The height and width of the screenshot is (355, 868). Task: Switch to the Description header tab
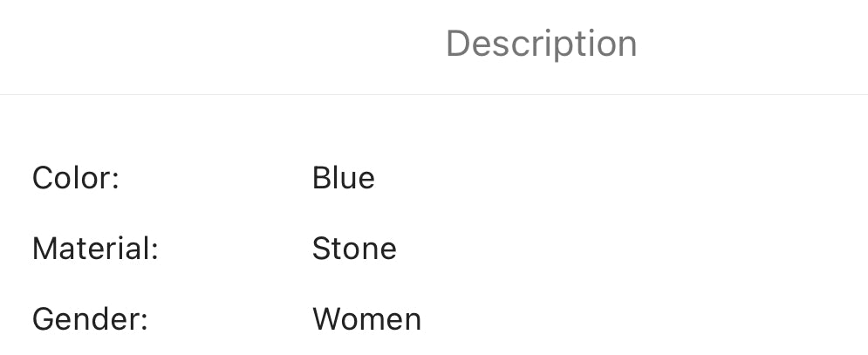pyautogui.click(x=541, y=44)
